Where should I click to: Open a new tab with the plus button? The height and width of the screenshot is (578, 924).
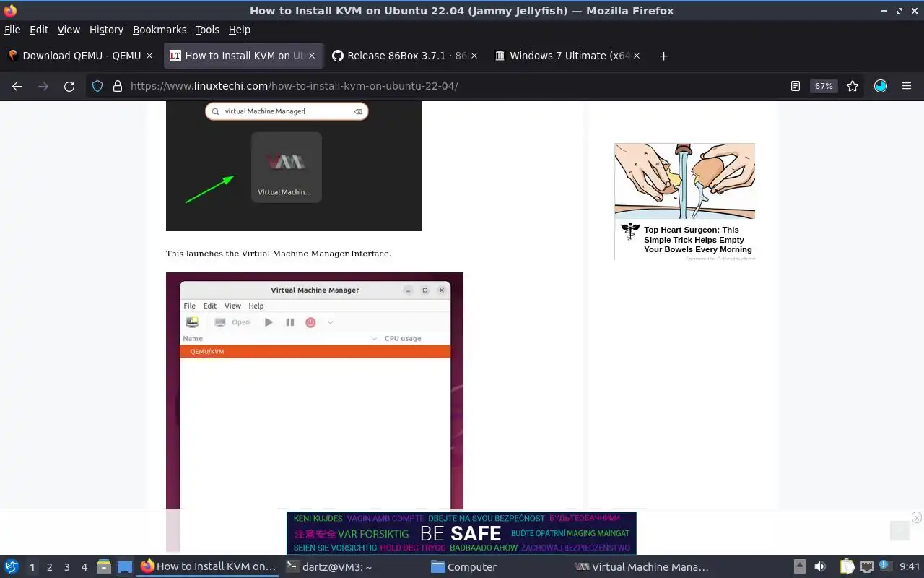coord(663,56)
